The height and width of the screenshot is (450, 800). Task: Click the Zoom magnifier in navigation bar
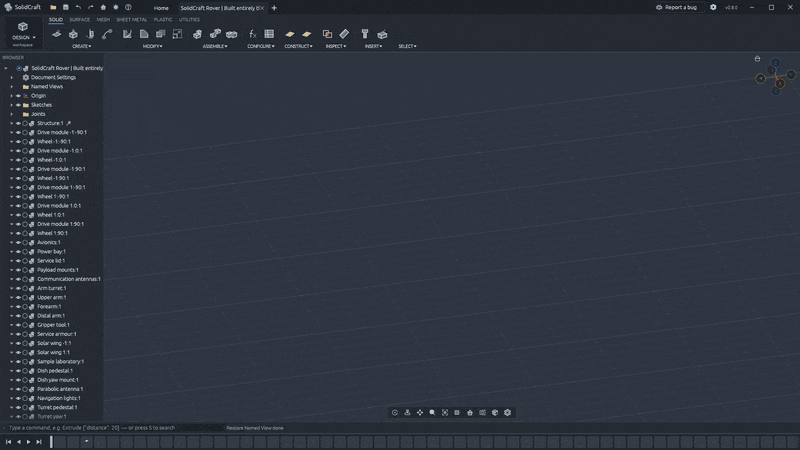click(432, 412)
